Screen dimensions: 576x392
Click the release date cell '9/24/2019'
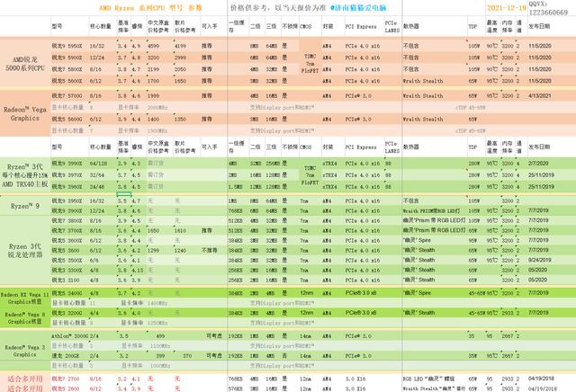click(540, 260)
